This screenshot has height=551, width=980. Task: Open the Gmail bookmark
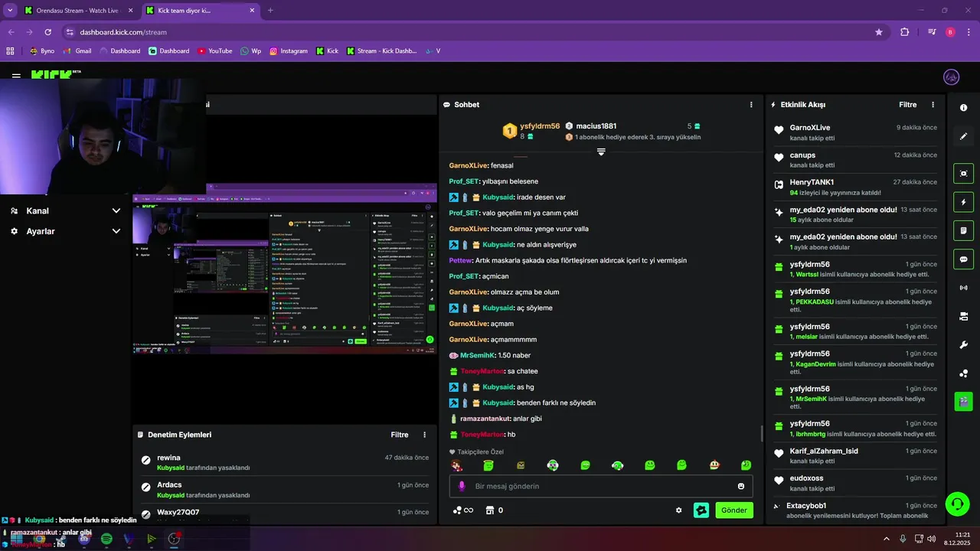point(77,51)
